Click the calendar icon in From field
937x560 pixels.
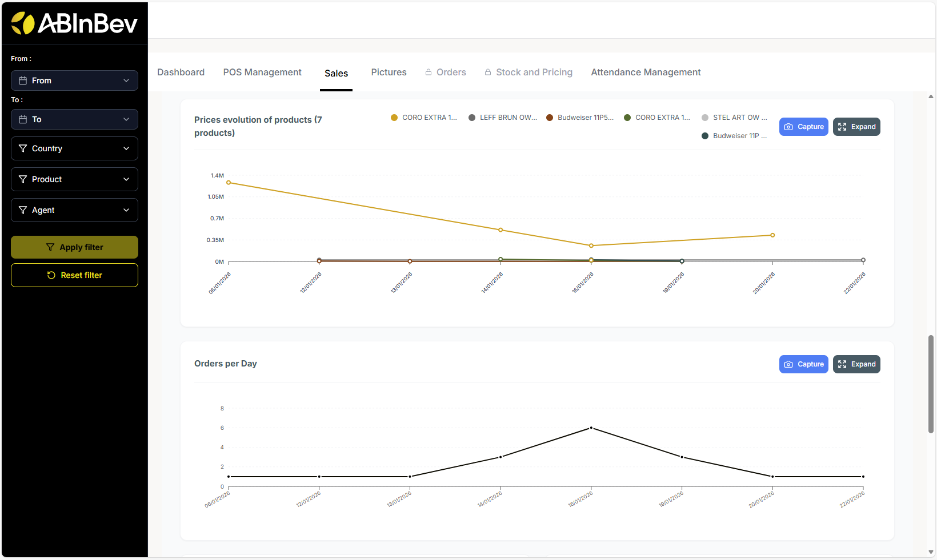point(23,80)
